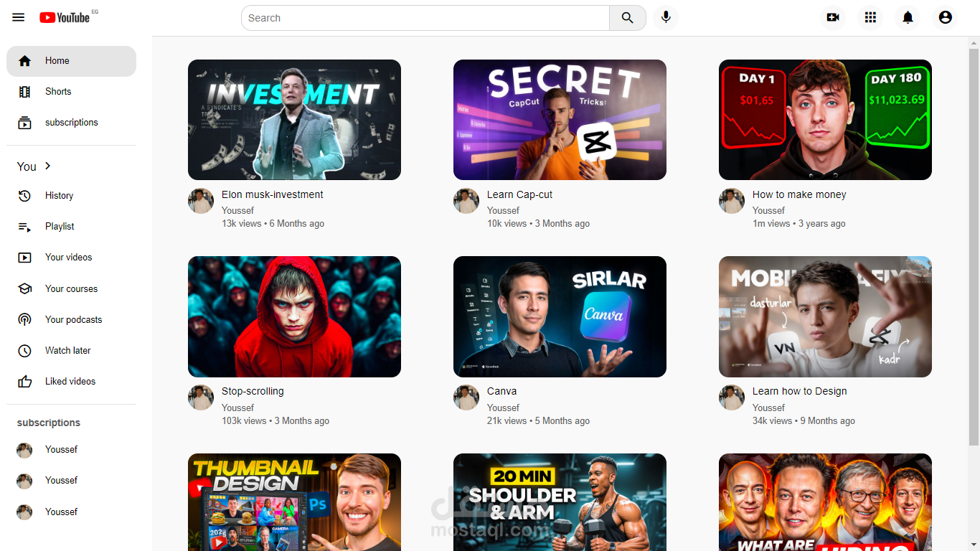Open the How to make money title

799,194
